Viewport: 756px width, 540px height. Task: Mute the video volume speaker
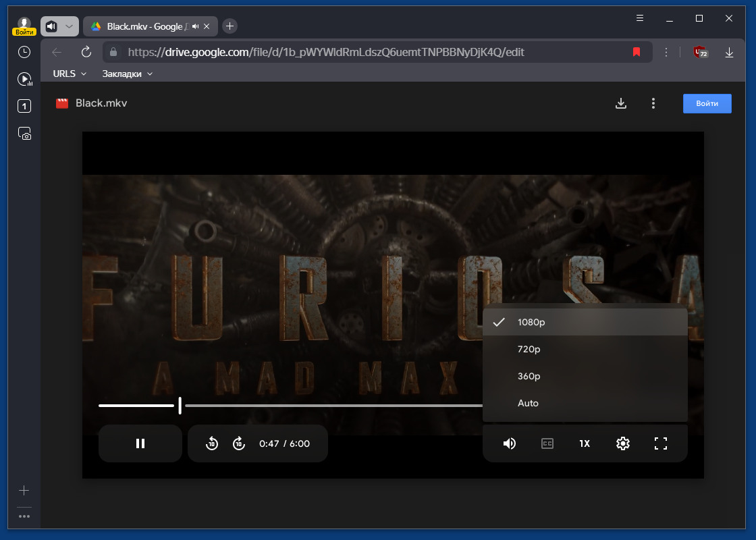click(x=509, y=443)
